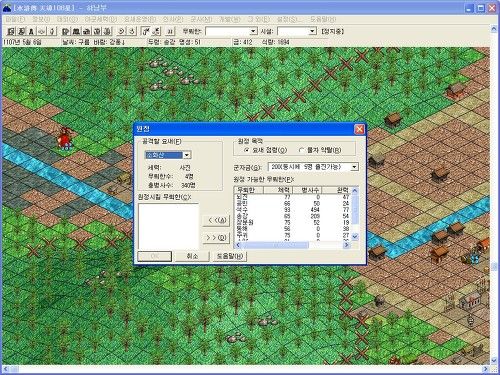Click the >>(D) remove button in the dialog
The image size is (500, 375).
pos(216,238)
